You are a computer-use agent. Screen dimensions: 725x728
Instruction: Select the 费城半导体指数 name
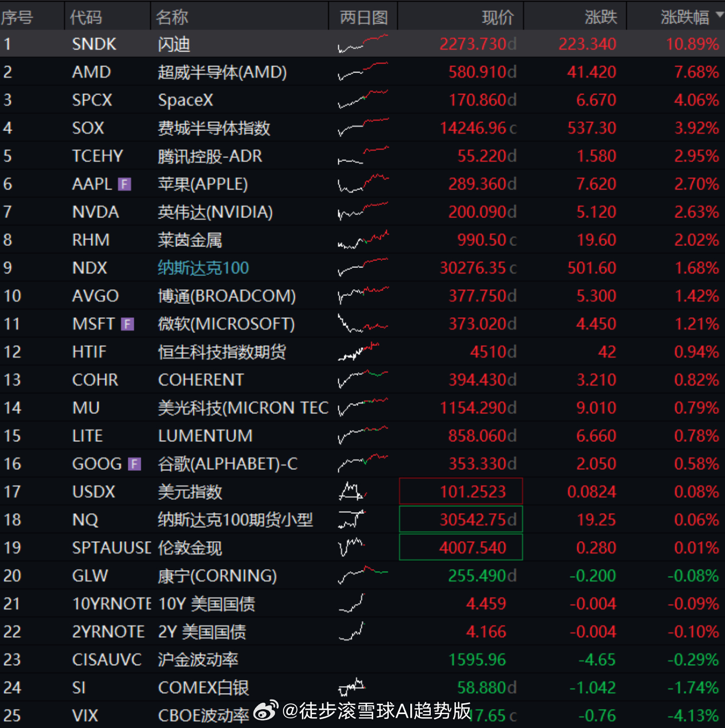tap(214, 128)
